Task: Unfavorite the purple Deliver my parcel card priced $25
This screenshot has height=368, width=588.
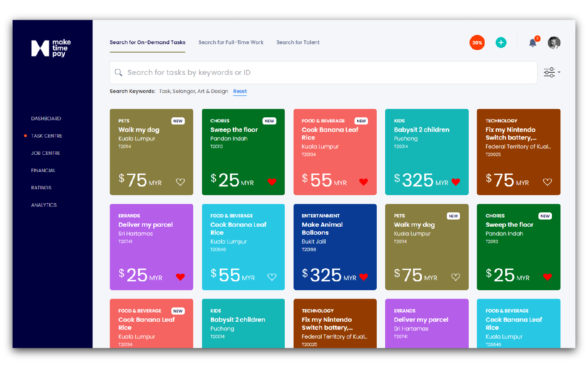Action: (x=180, y=277)
